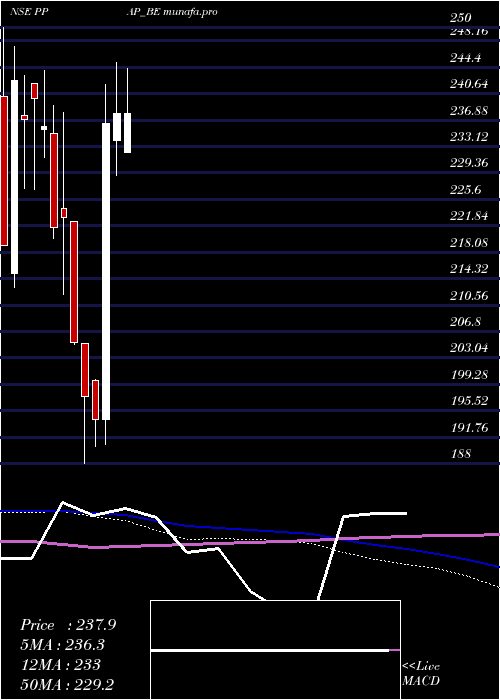Screen dimensions: 500x700
Task: Click the Price : 237.9 readout
Action: point(68,625)
